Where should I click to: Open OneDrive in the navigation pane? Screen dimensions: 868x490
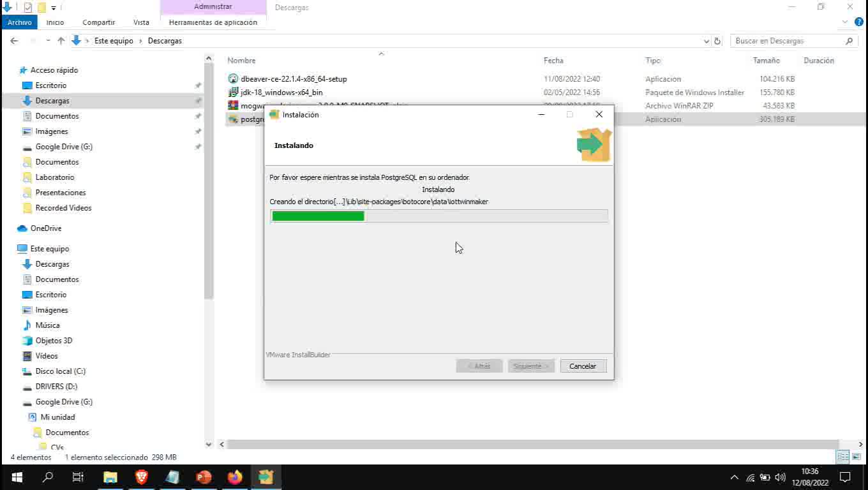pos(46,228)
